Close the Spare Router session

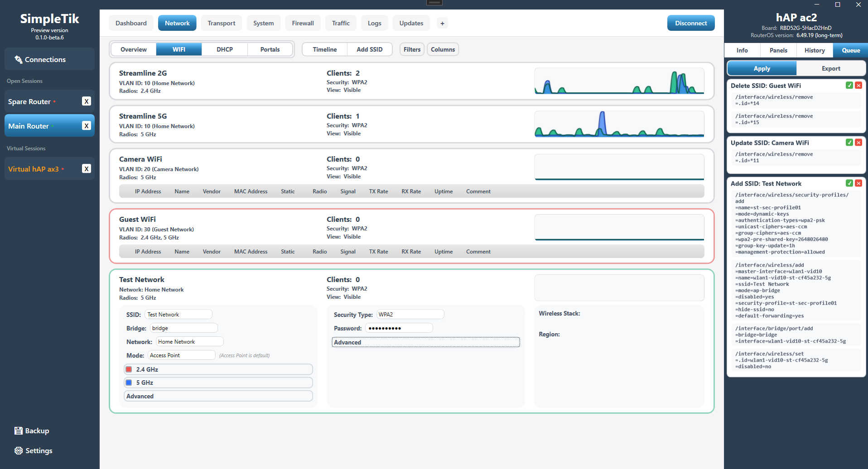[87, 101]
